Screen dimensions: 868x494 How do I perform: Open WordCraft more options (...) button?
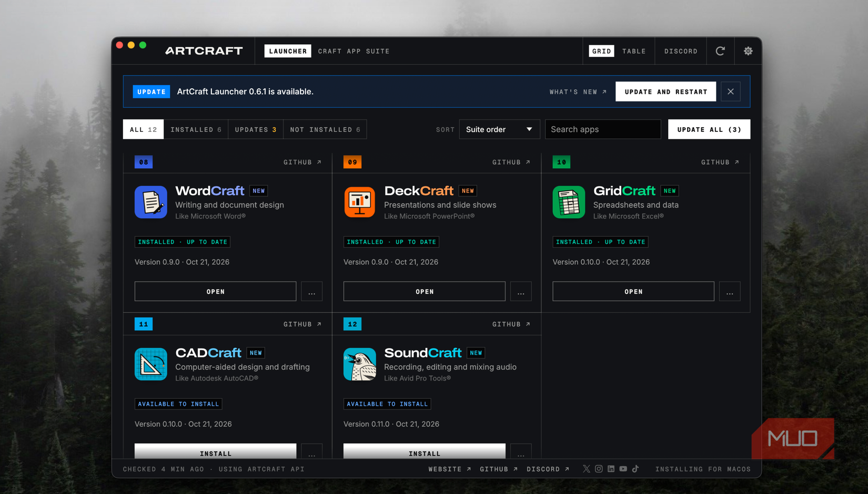click(x=312, y=291)
